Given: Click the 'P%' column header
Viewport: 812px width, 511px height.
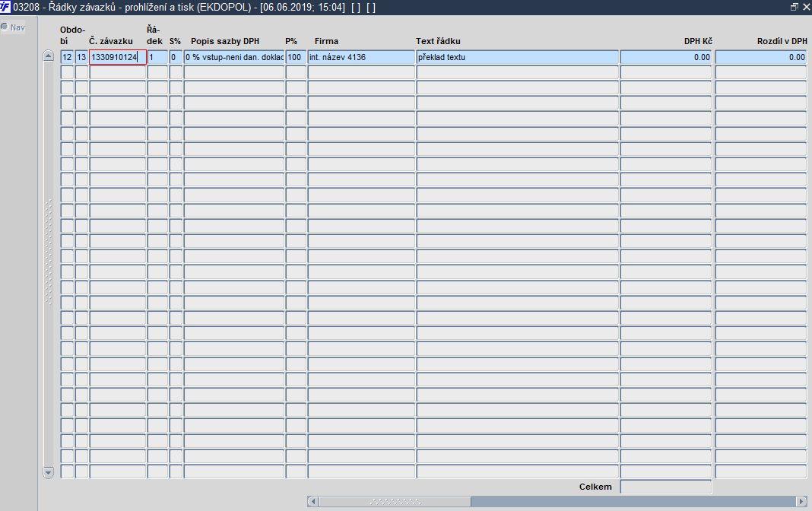Looking at the screenshot, I should (291, 41).
